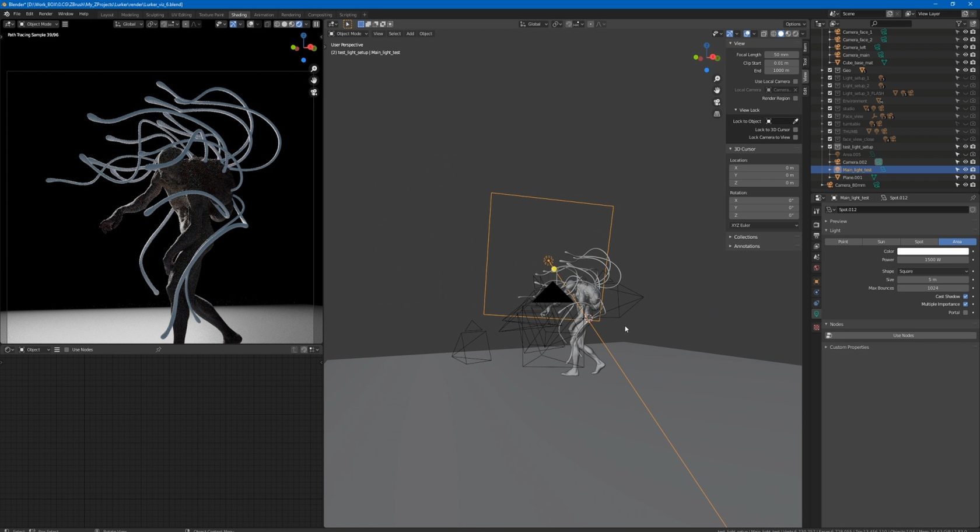Open Item tab in viewport sidebar

(x=805, y=47)
